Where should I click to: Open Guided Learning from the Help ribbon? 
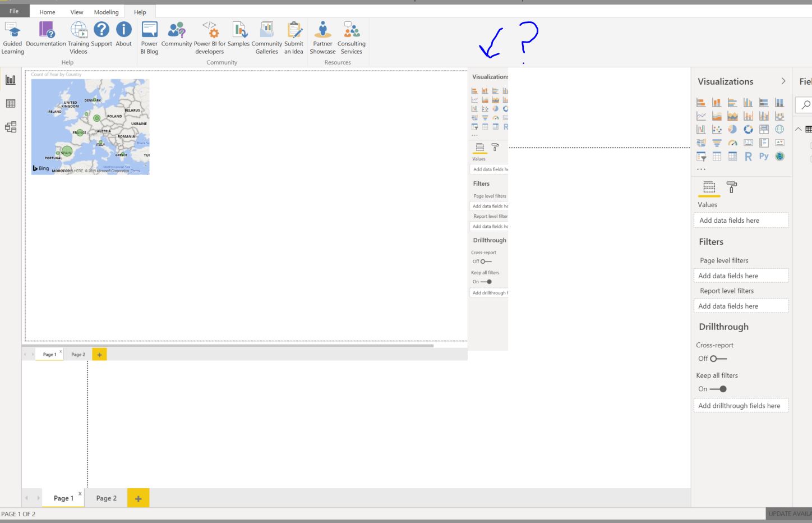pyautogui.click(x=12, y=38)
